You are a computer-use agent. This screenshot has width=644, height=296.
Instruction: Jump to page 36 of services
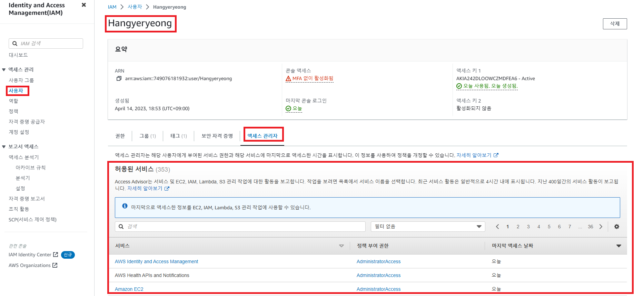tap(591, 227)
